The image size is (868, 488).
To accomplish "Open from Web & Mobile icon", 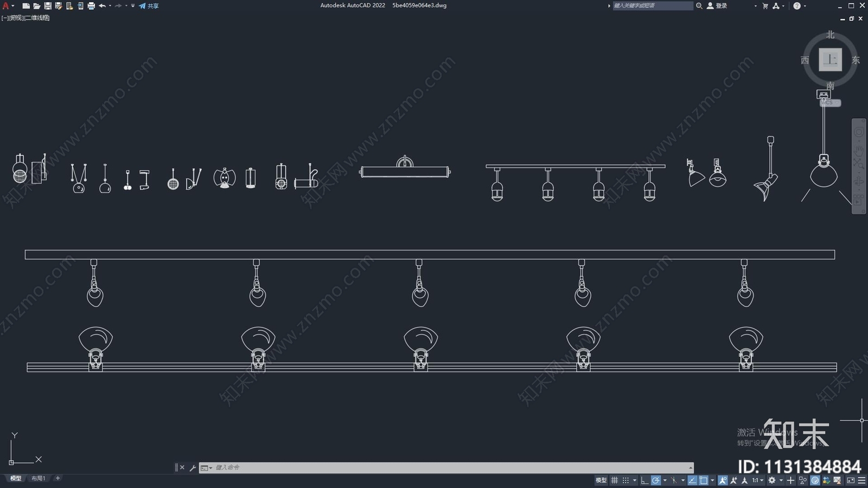I will coord(69,6).
